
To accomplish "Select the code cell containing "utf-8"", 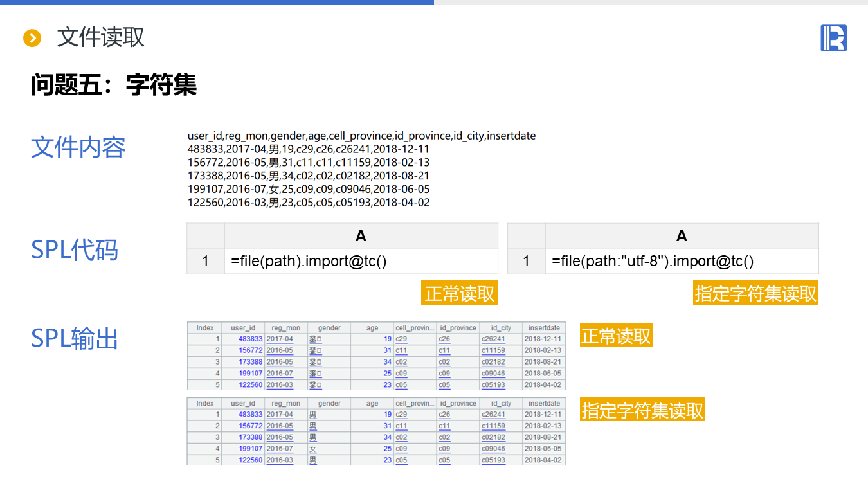I will coord(682,261).
